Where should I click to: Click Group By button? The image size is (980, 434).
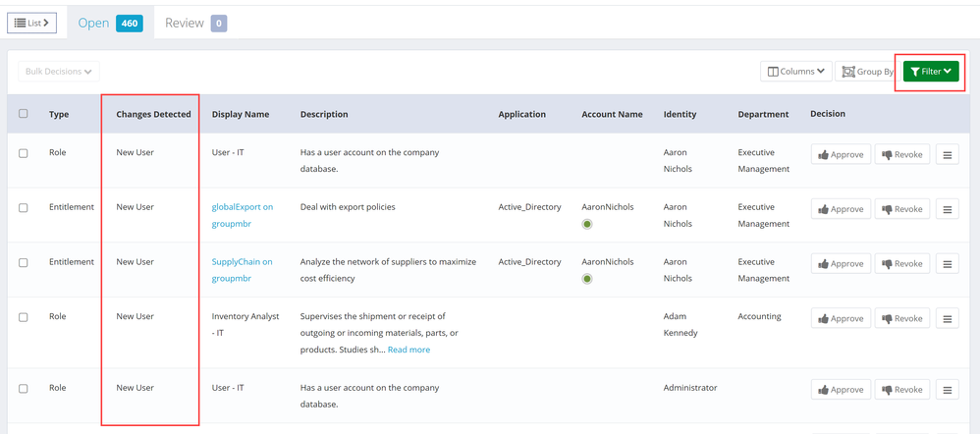(x=867, y=72)
